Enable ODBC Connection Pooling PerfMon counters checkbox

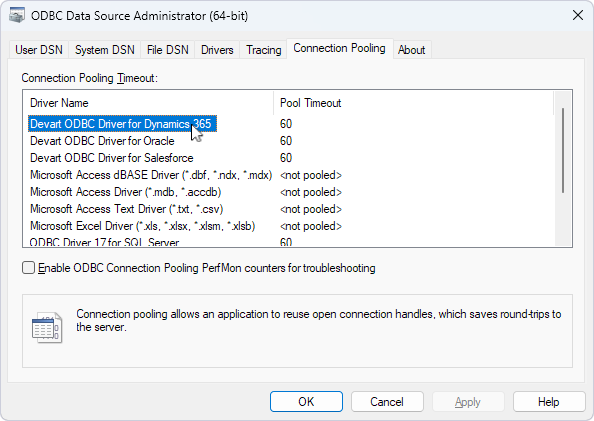click(x=28, y=268)
